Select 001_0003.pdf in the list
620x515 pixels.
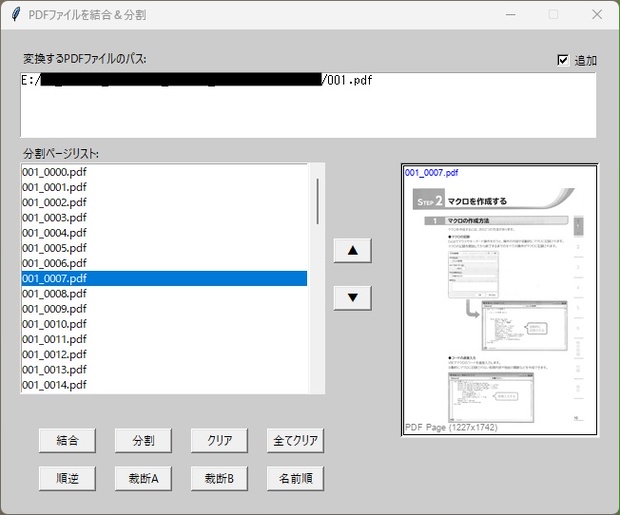(x=164, y=218)
